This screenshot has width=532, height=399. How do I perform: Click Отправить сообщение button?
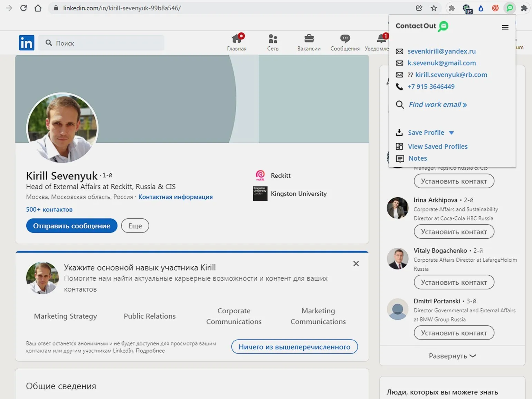coord(72,226)
